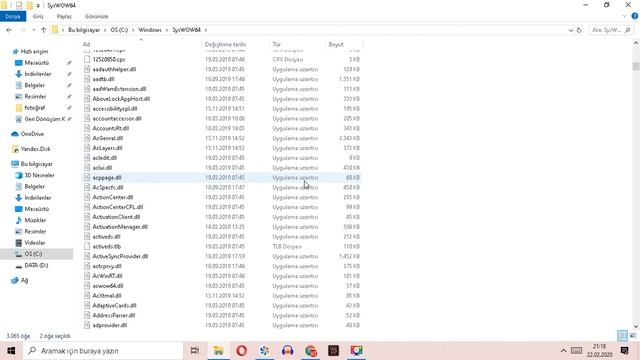Click File Explorer icon on taskbar
Screen dimensions: 640x360
pos(218,351)
